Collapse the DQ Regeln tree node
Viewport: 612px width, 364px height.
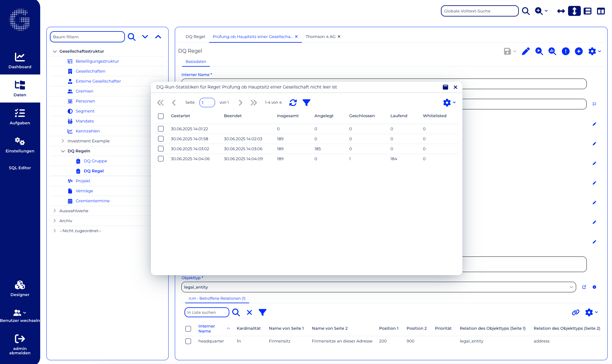[x=63, y=151]
